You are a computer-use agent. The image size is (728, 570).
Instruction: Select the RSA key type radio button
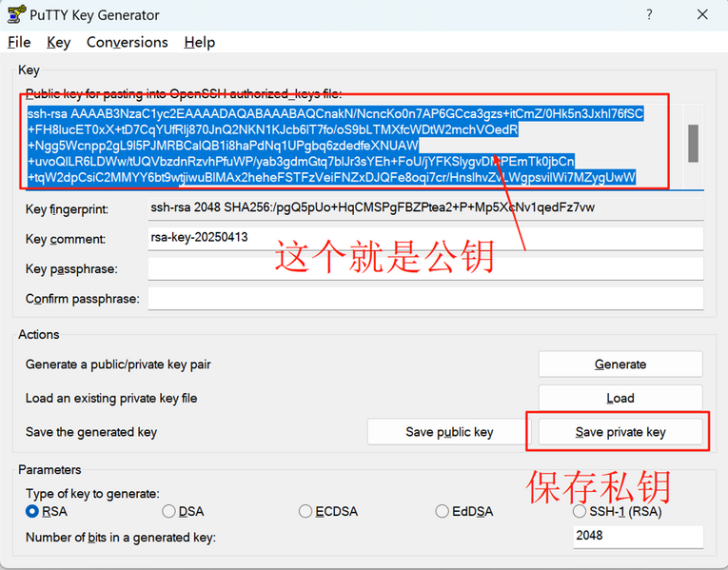32,511
